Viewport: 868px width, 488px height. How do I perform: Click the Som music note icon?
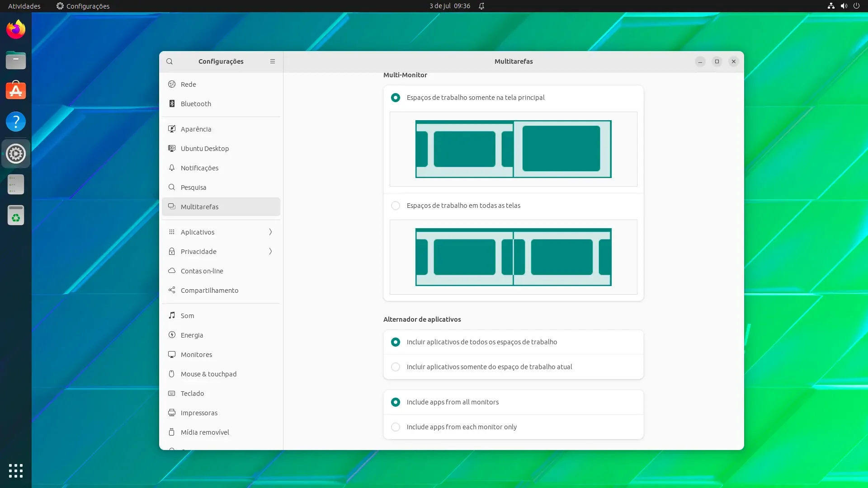coord(172,315)
